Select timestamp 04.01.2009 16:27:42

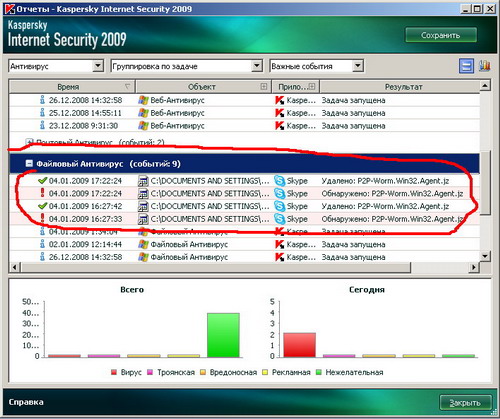point(85,206)
